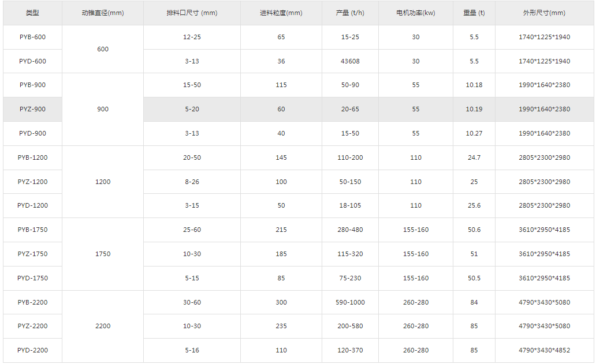
Task: Click the 重量 (t) column header
Action: [474, 13]
